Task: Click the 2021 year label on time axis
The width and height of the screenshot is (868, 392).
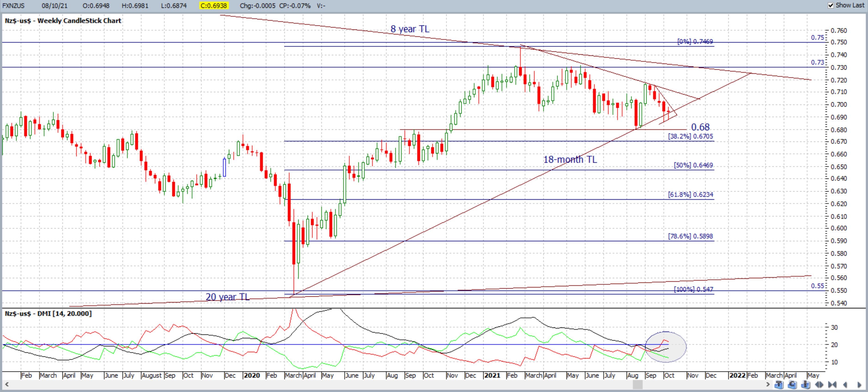Action: [x=492, y=375]
